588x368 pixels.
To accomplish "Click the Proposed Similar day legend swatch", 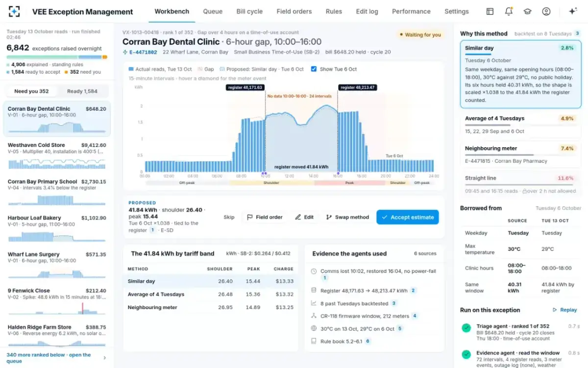I will (x=222, y=69).
